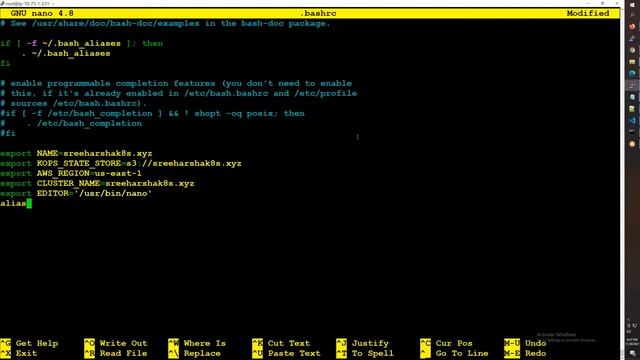This screenshot has width=640, height=360.
Task: Click the '#if [ -f /etc/bash_completion ]' line
Action: click(152, 113)
